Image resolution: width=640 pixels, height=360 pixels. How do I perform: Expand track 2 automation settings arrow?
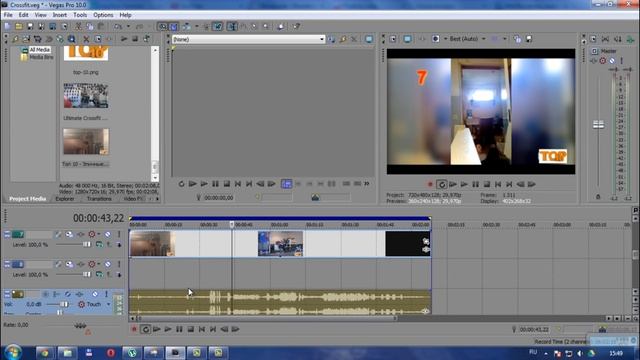[98, 264]
